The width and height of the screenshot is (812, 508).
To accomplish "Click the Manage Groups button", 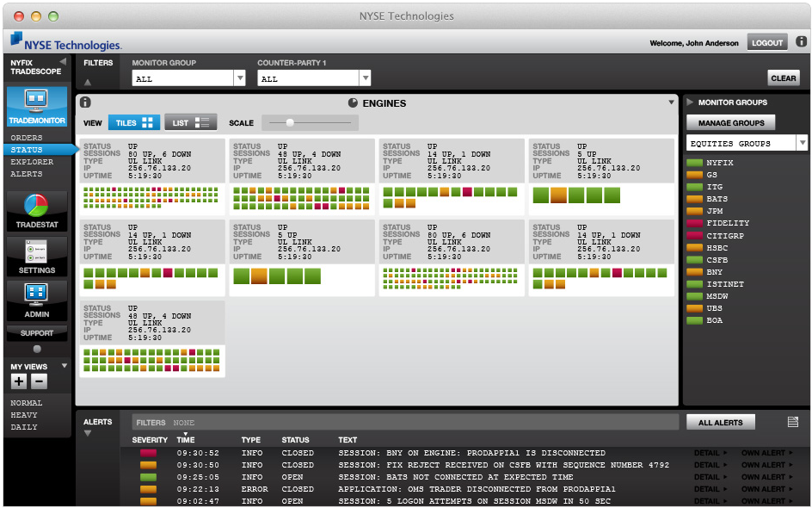I will (x=730, y=123).
